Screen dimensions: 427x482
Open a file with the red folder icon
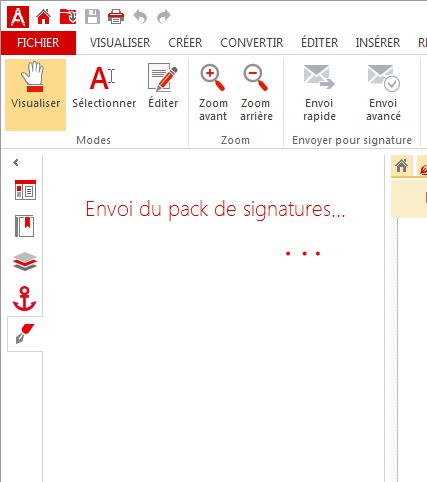point(68,16)
